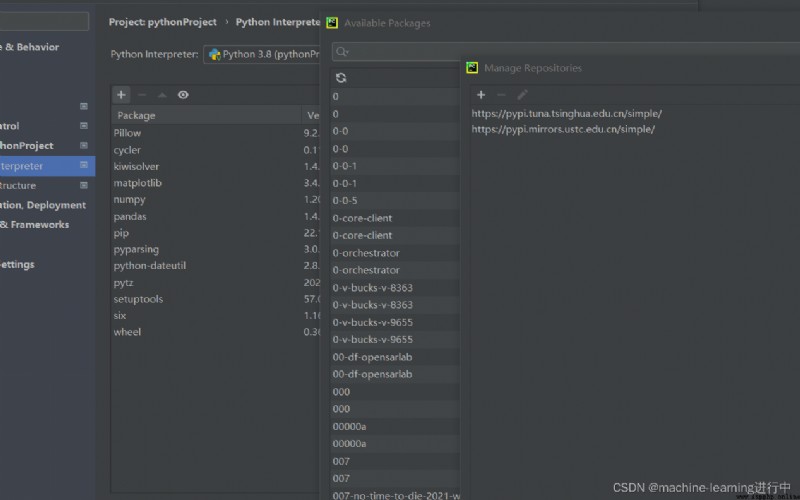Select Python Interpreter item in settings sidebar

click(47, 166)
